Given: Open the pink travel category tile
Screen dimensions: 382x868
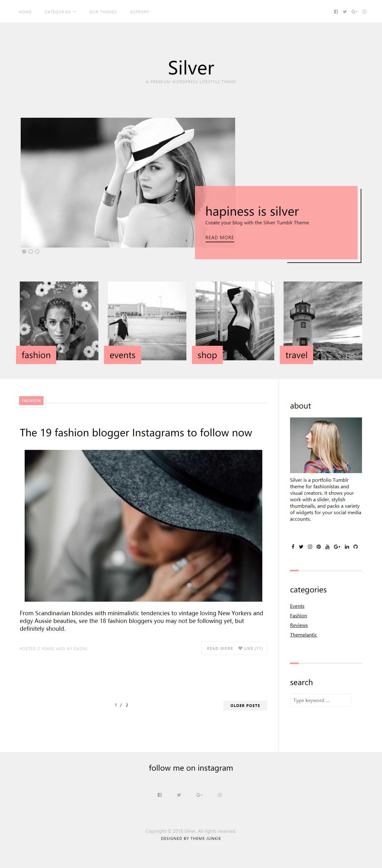Looking at the screenshot, I should [x=297, y=355].
